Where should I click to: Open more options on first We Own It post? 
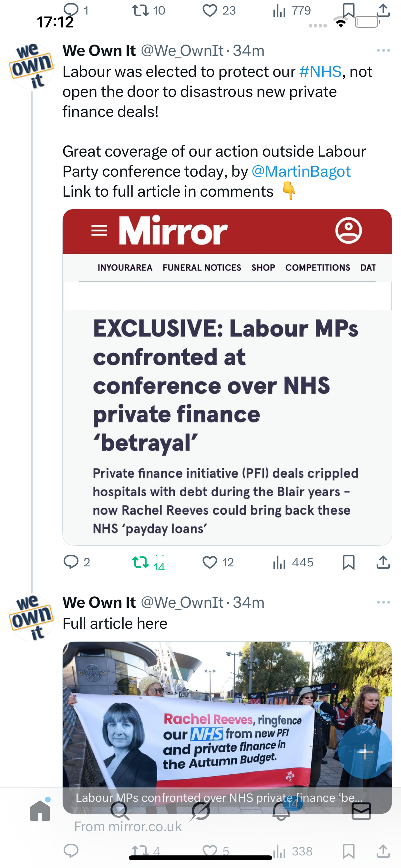(383, 51)
